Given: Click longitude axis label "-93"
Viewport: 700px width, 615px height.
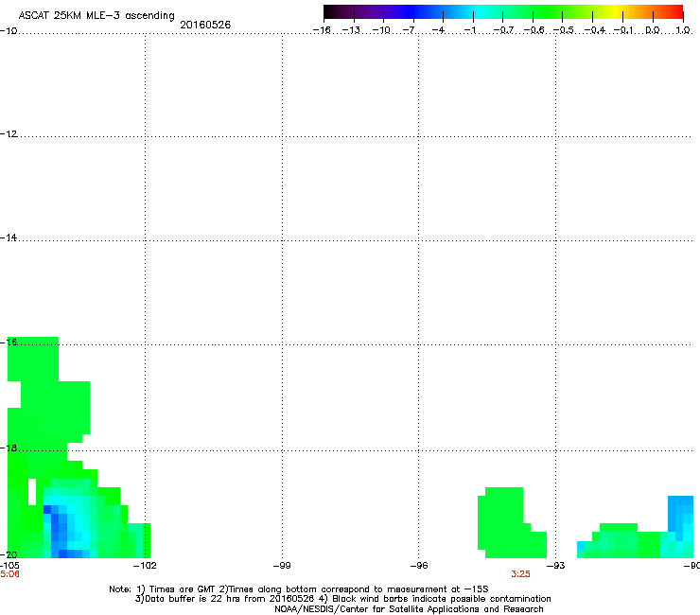Looking at the screenshot, I should 556,566.
